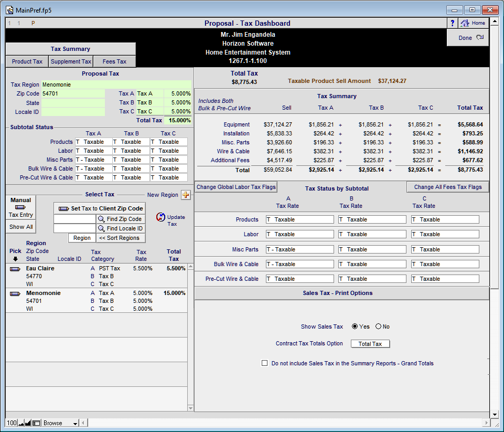Check Do not include Sales Tax box
Image resolution: width=504 pixels, height=432 pixels.
[264, 363]
